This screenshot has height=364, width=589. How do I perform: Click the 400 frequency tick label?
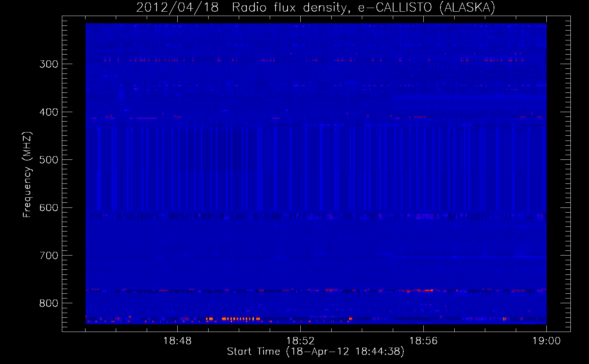coord(49,112)
